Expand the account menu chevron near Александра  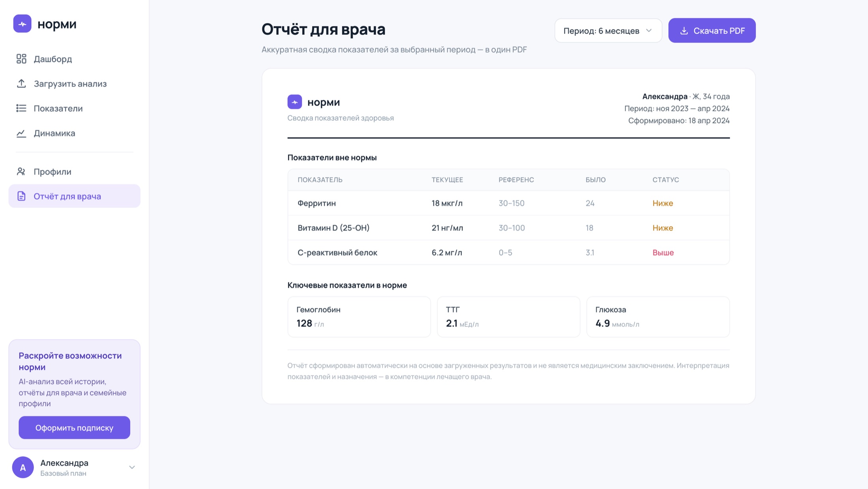pos(132,467)
